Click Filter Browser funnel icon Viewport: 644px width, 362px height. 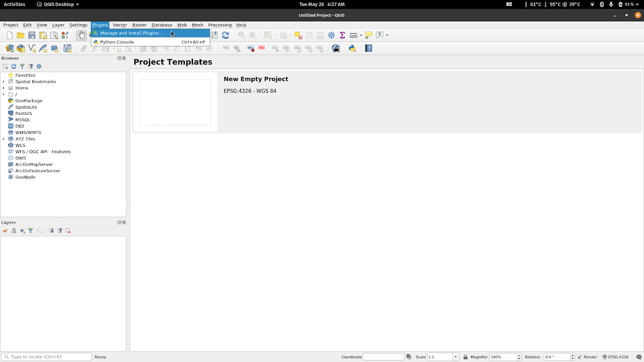(22, 66)
